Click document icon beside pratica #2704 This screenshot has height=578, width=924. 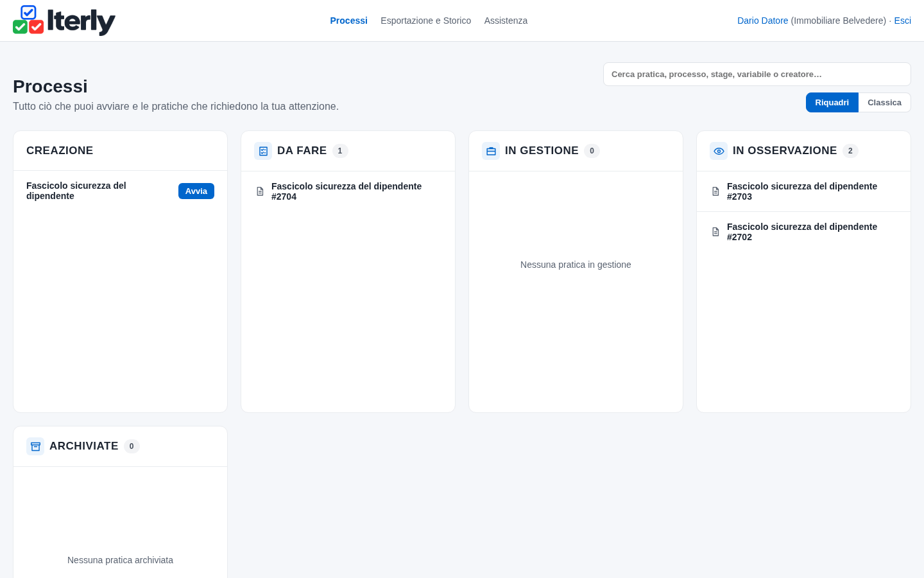260,191
